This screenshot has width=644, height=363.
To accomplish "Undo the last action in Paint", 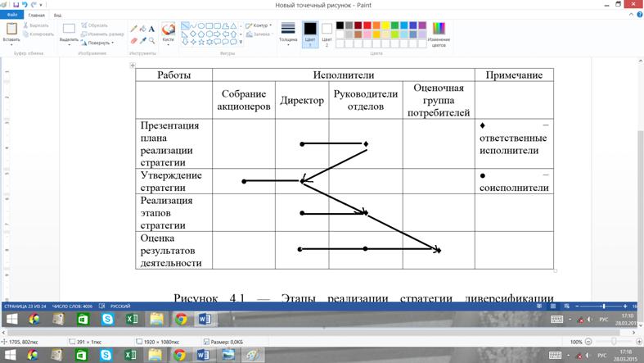I will (25, 5).
